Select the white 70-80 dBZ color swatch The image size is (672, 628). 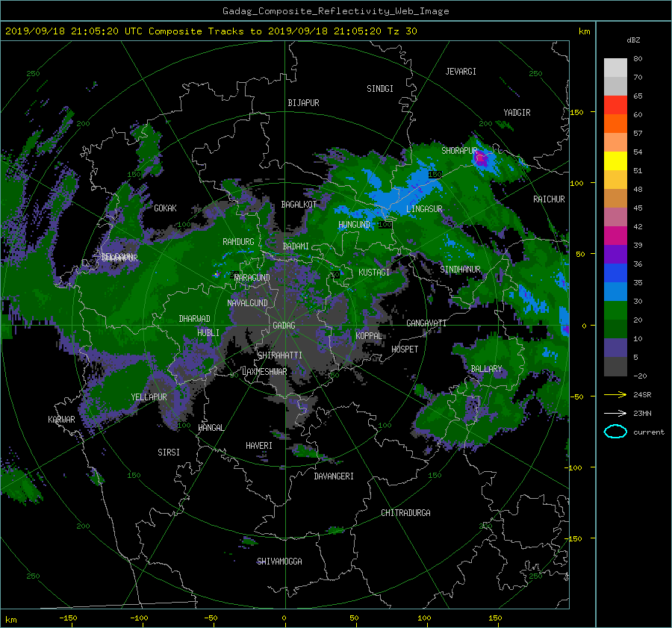tap(615, 67)
